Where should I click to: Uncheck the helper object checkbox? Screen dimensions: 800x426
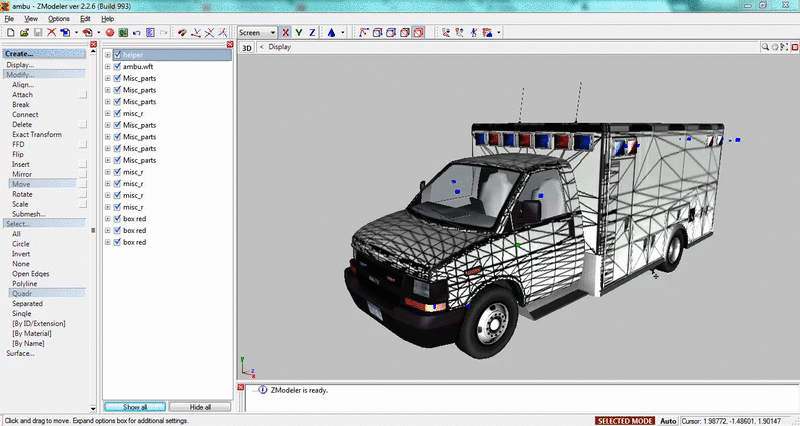tap(117, 55)
